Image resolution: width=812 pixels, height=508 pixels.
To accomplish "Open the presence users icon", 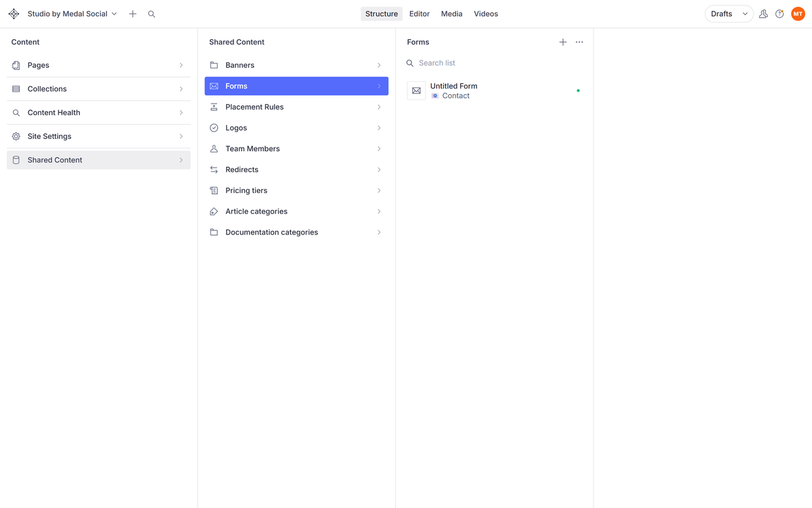I will click(763, 14).
